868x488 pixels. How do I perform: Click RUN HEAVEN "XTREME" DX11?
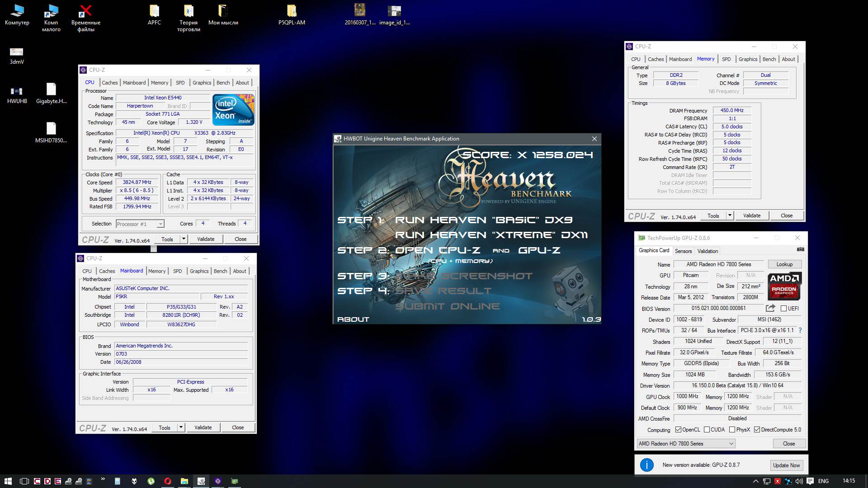click(x=491, y=235)
